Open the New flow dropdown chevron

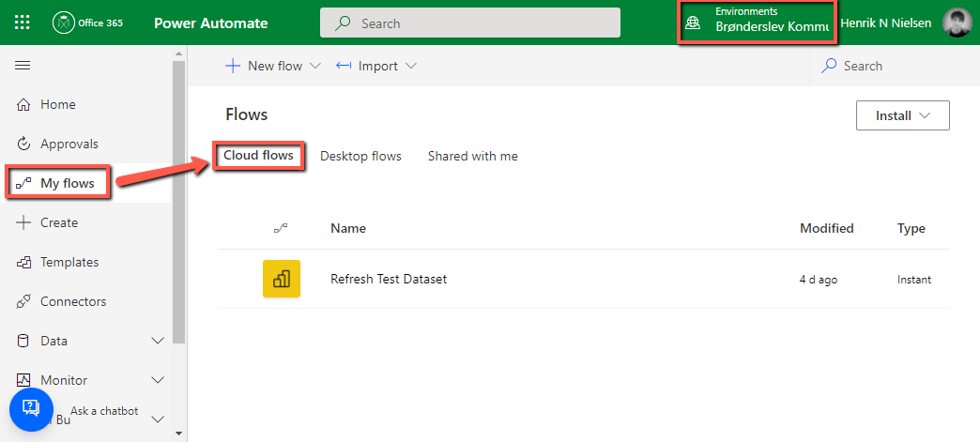pos(315,66)
